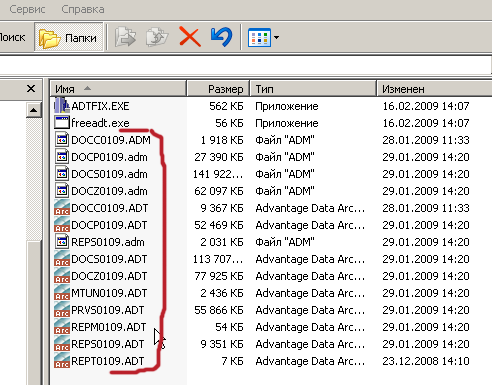Screen dimensions: 492x385
Task: Select the file name REPM0109.ADT
Action: 108,327
